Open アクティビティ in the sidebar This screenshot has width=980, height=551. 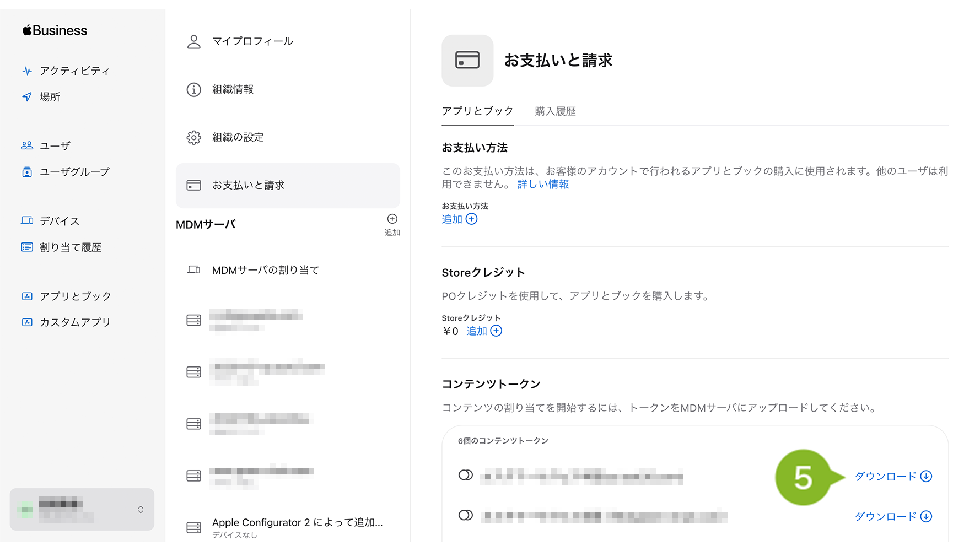[x=74, y=71]
